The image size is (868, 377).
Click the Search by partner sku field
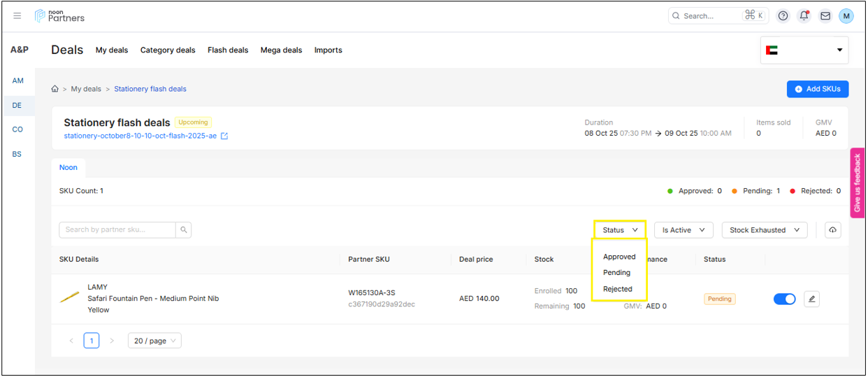(x=117, y=229)
